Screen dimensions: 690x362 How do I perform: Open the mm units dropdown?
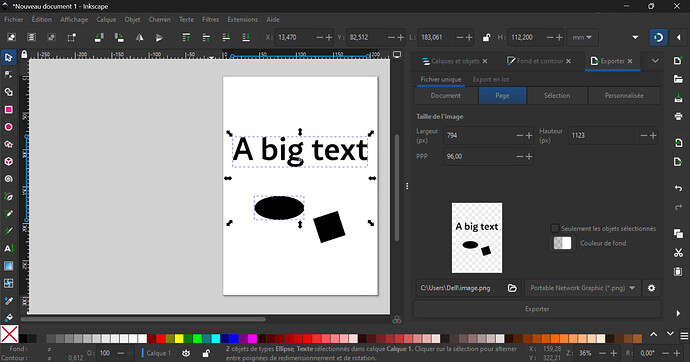click(x=582, y=37)
